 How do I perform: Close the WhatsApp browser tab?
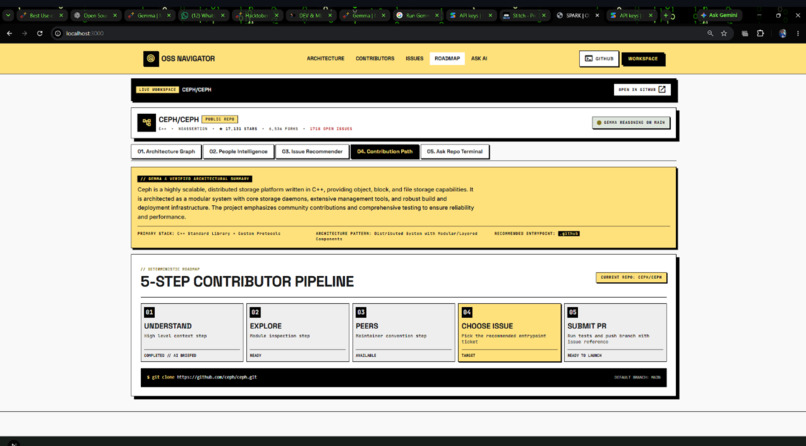point(223,15)
